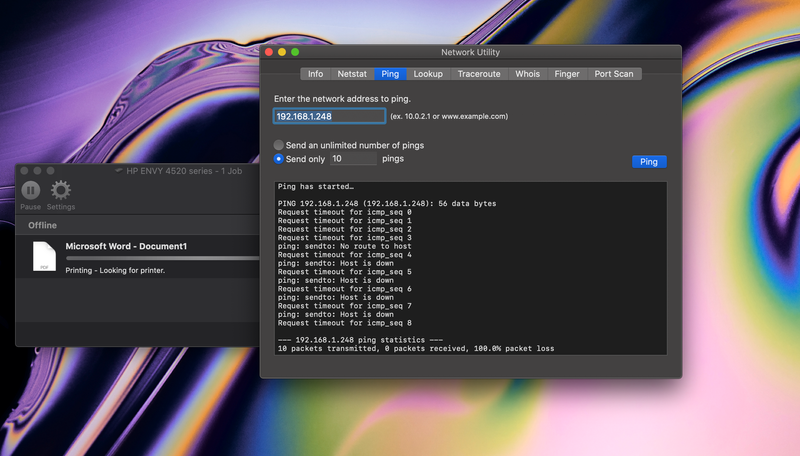The width and height of the screenshot is (800, 456).
Task: Zoom the Network Utility window with green button
Action: [x=296, y=52]
